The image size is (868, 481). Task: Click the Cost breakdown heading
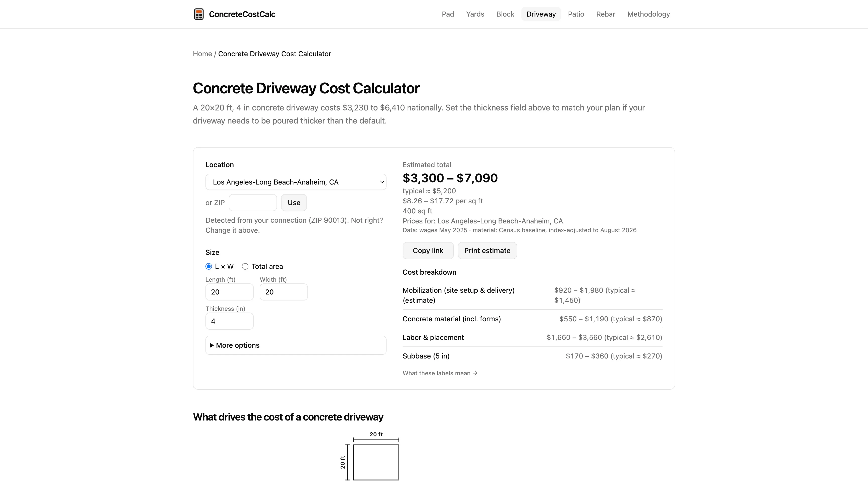pos(429,272)
